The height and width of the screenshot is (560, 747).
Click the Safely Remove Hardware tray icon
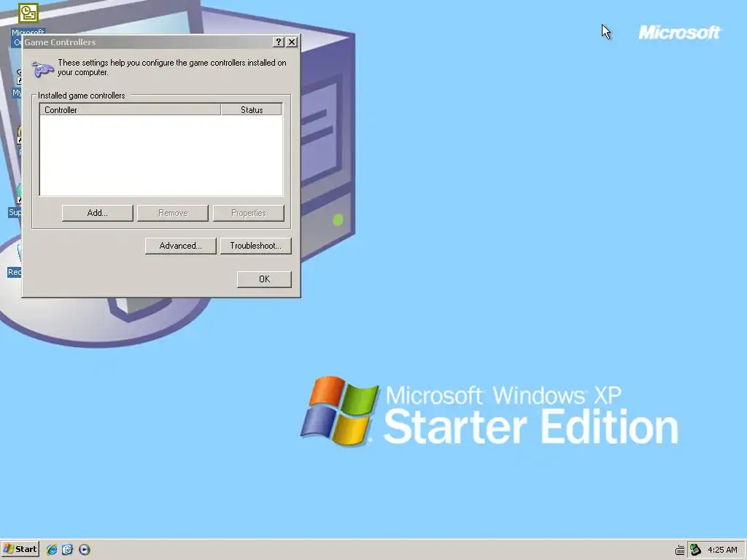695,550
